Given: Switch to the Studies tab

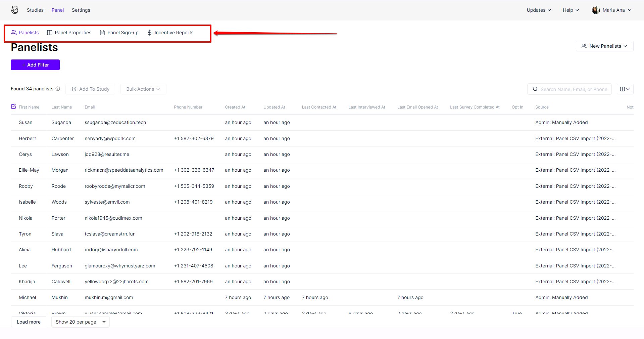Looking at the screenshot, I should point(35,10).
